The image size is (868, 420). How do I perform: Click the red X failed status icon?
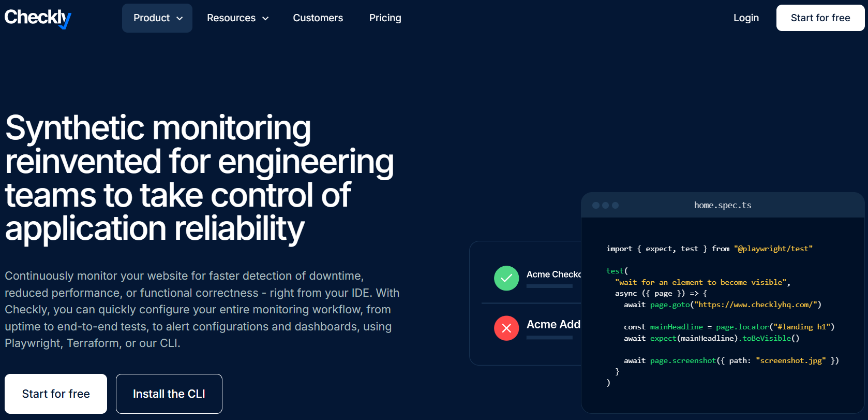click(x=506, y=328)
